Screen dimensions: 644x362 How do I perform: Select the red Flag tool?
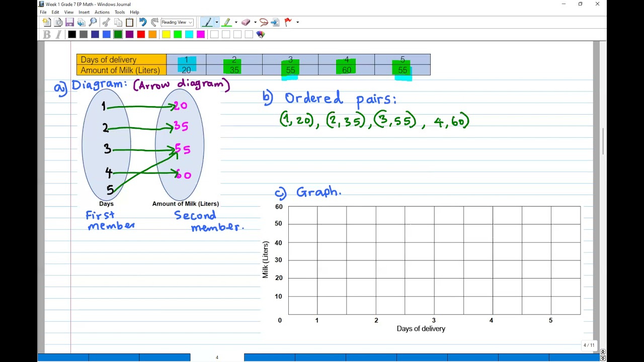click(288, 22)
